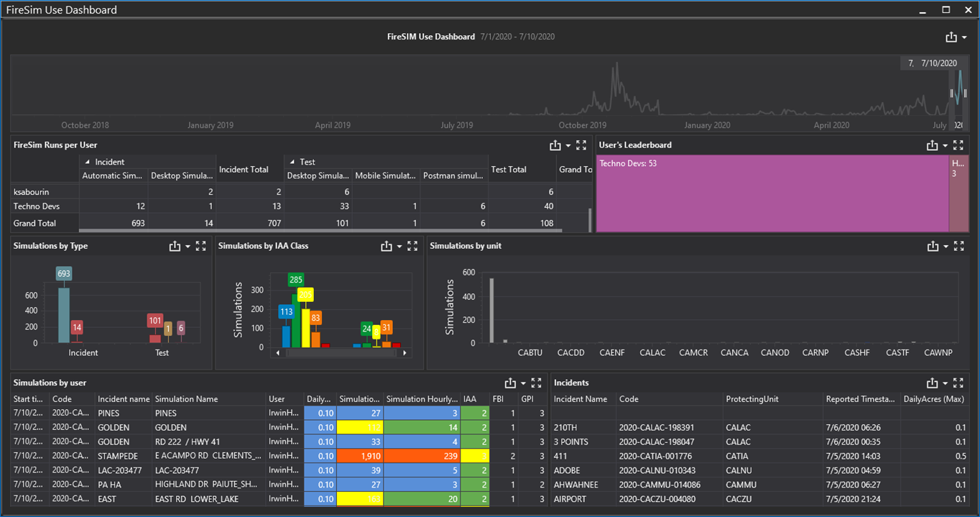This screenshot has width=980, height=517.
Task: Click the export icon on the Incidents panel
Action: click(x=933, y=383)
